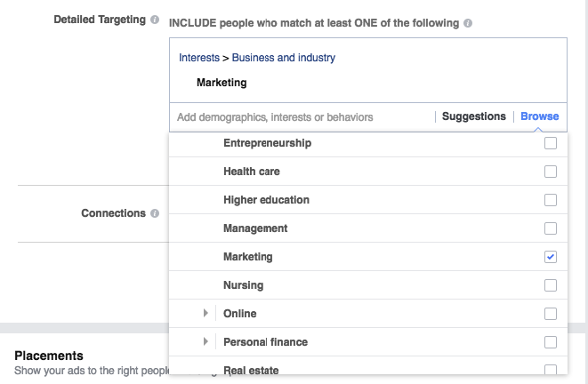Check the Personal finance checkbox

click(550, 342)
